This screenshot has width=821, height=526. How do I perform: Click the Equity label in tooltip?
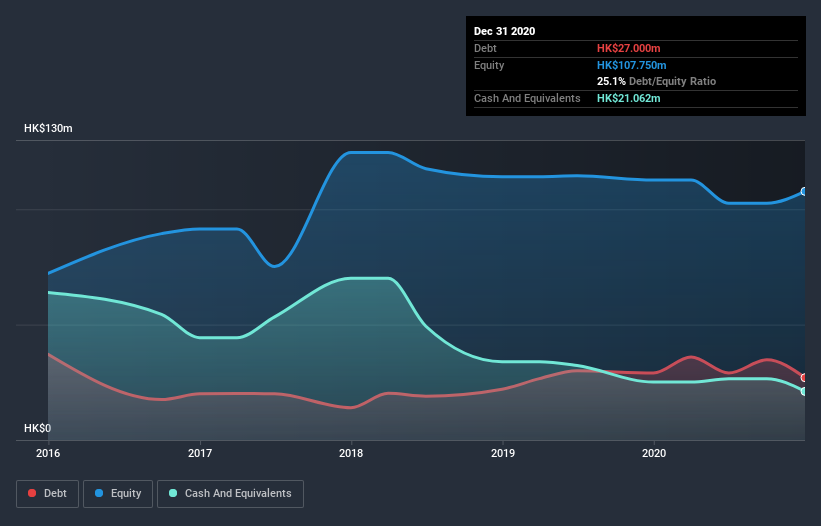click(489, 65)
